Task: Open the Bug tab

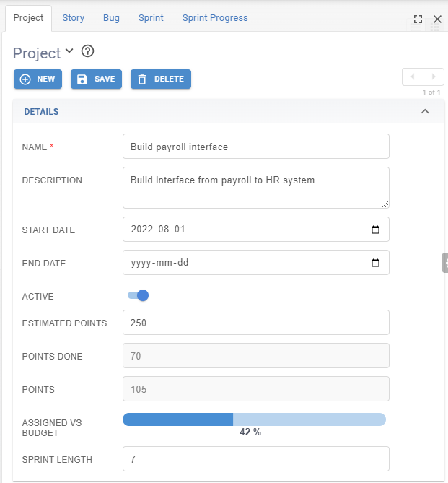Action: 111,18
